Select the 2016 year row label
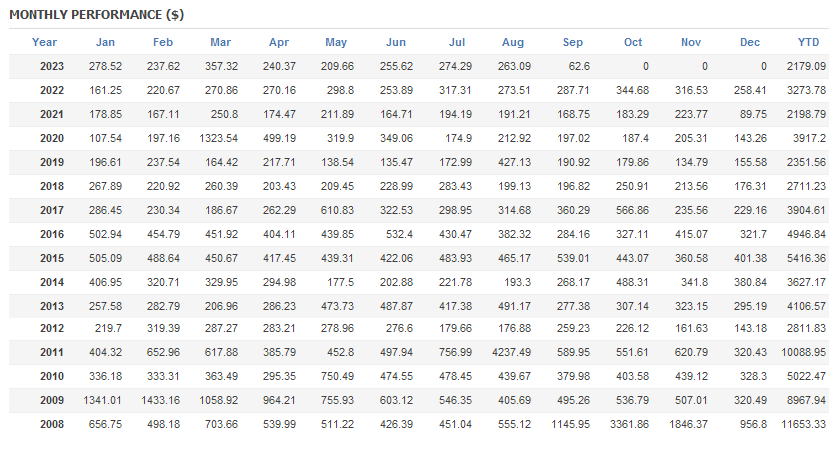The height and width of the screenshot is (458, 839). [x=52, y=234]
